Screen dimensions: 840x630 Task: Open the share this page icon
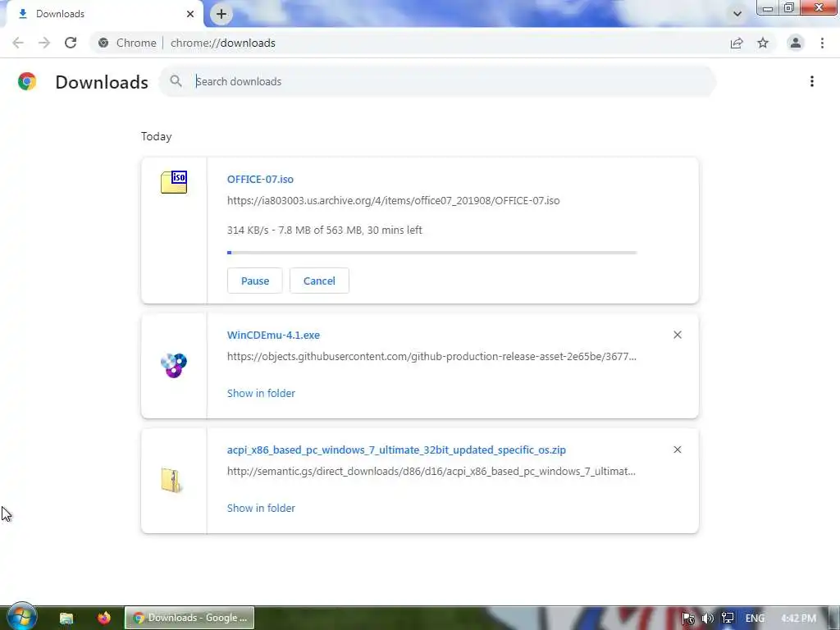737,43
